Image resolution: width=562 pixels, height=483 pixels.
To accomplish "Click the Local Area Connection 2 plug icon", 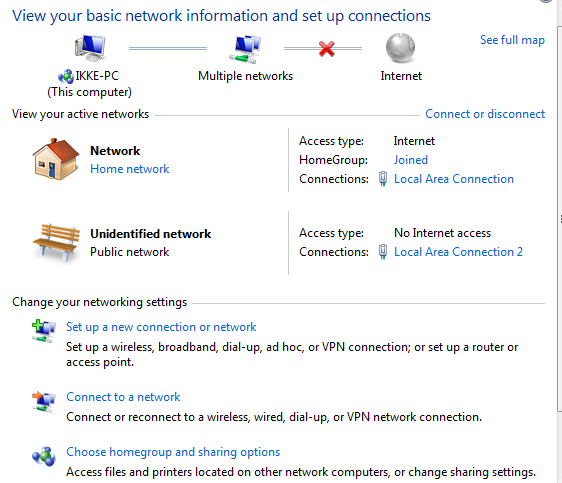I will pyautogui.click(x=383, y=252).
